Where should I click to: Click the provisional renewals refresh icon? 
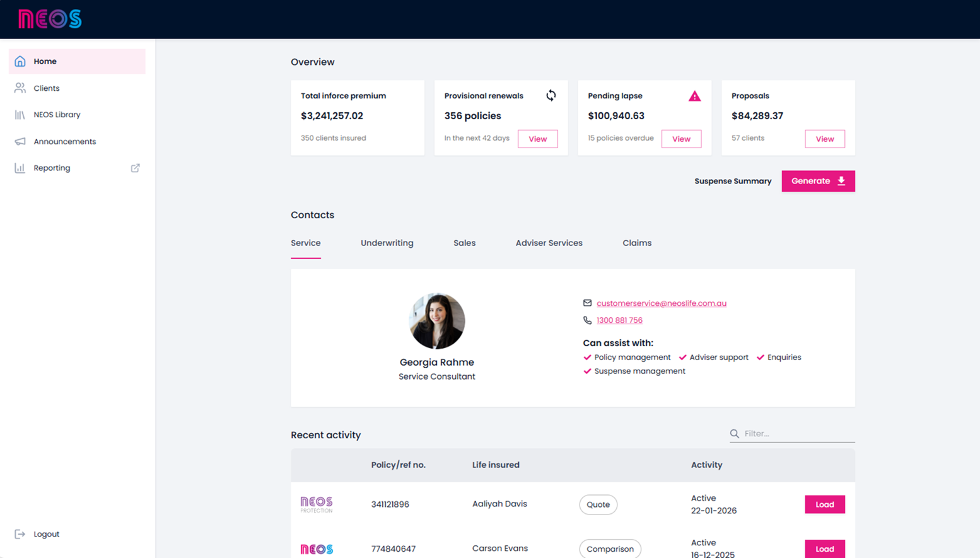[551, 95]
